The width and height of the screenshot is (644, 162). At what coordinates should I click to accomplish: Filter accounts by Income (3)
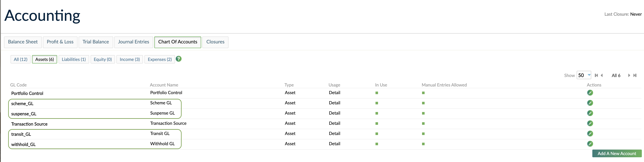pos(130,59)
